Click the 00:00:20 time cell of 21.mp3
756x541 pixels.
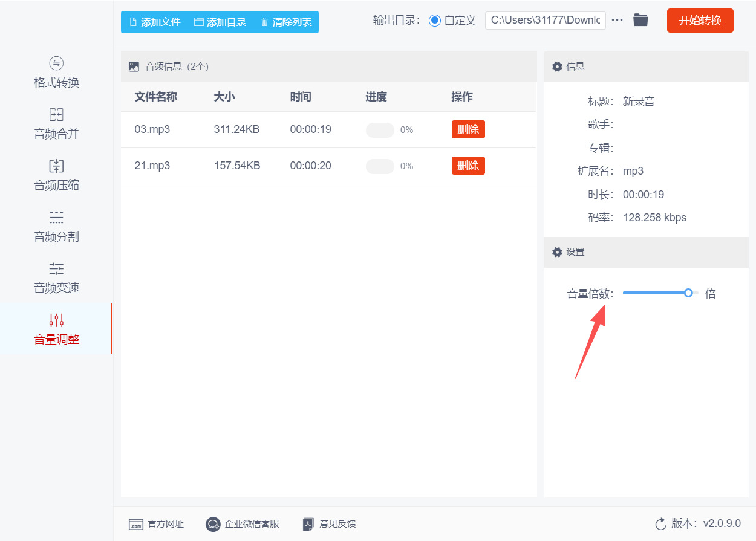tap(311, 166)
